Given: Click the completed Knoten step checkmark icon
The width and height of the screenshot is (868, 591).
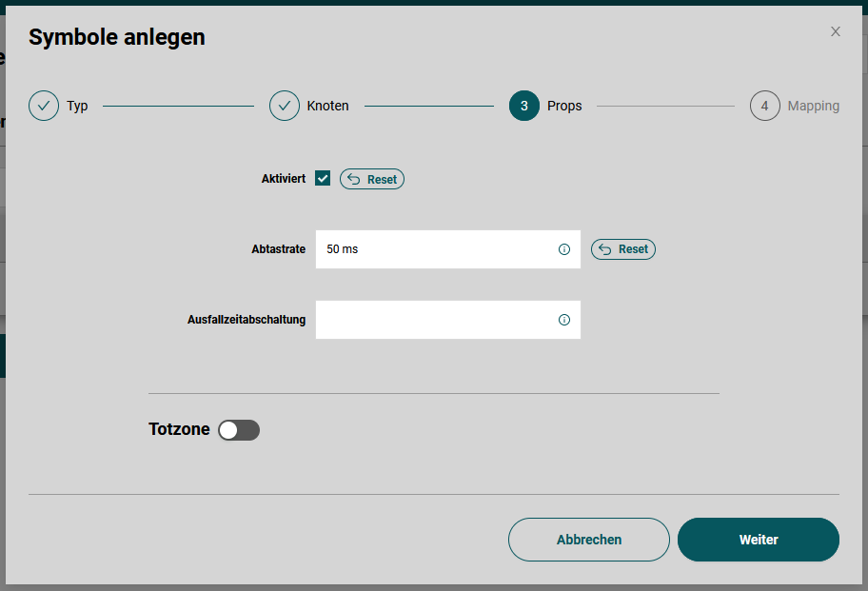Looking at the screenshot, I should point(285,106).
